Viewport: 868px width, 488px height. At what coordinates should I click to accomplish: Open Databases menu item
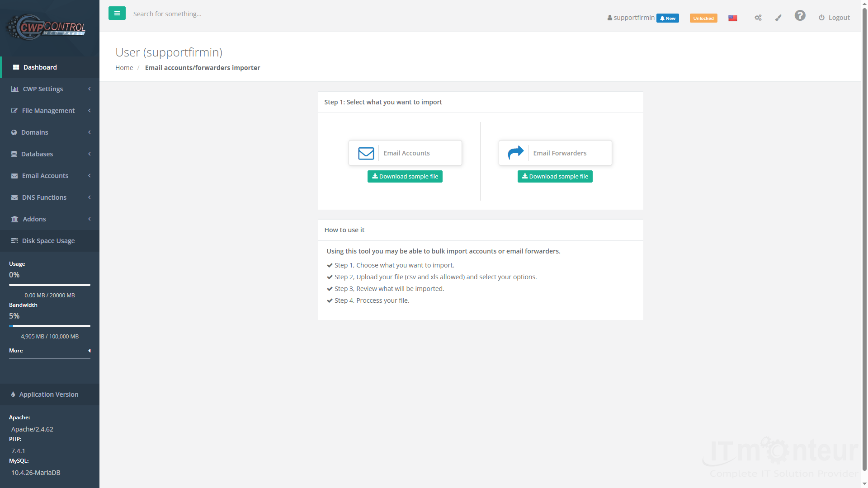(50, 154)
